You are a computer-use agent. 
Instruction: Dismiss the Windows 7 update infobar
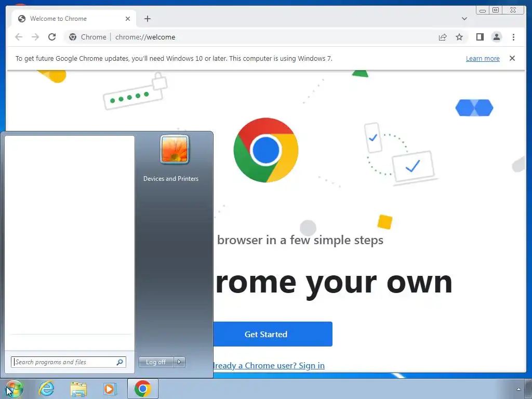[512, 58]
